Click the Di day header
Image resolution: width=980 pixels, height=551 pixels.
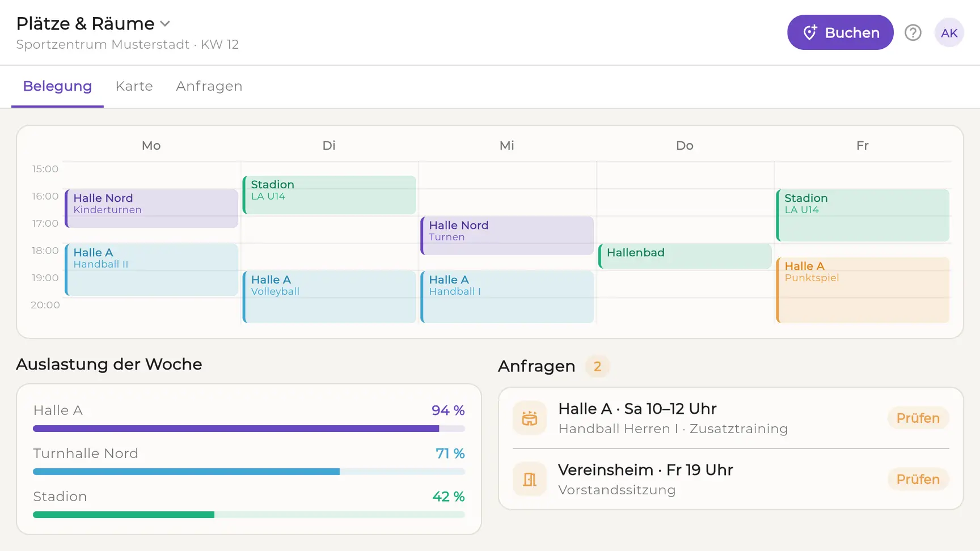[329, 146]
